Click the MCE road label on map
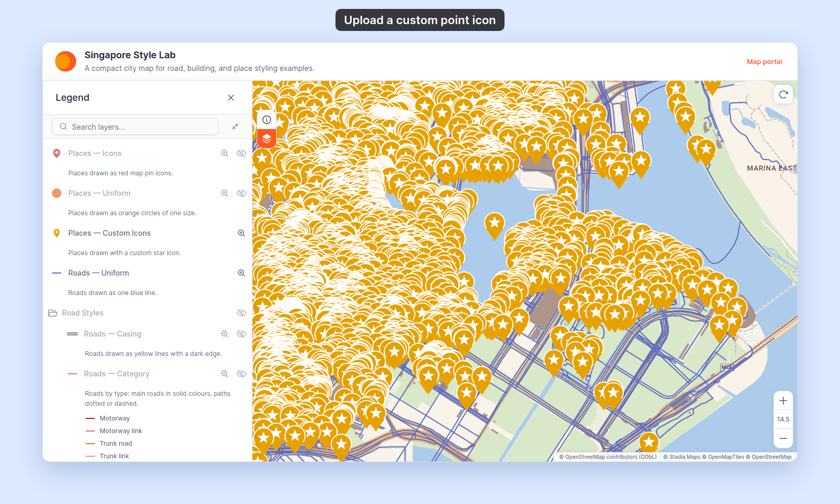The height and width of the screenshot is (504, 840). coord(727,367)
